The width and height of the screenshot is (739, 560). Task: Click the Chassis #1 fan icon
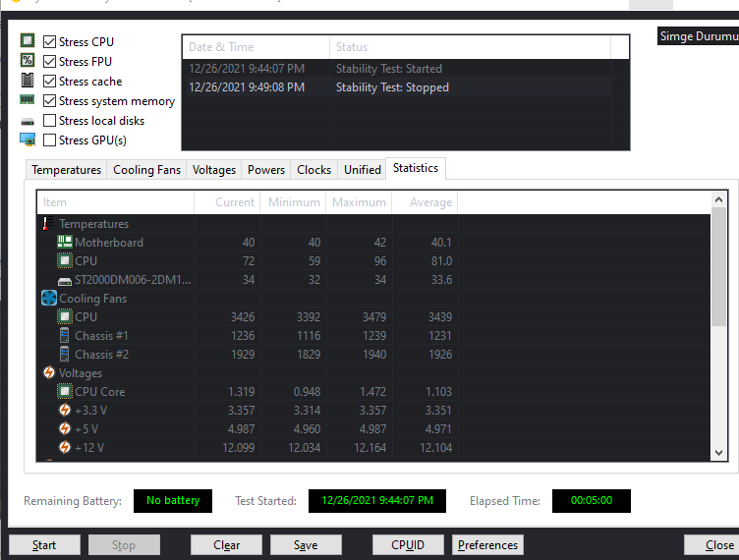65,335
